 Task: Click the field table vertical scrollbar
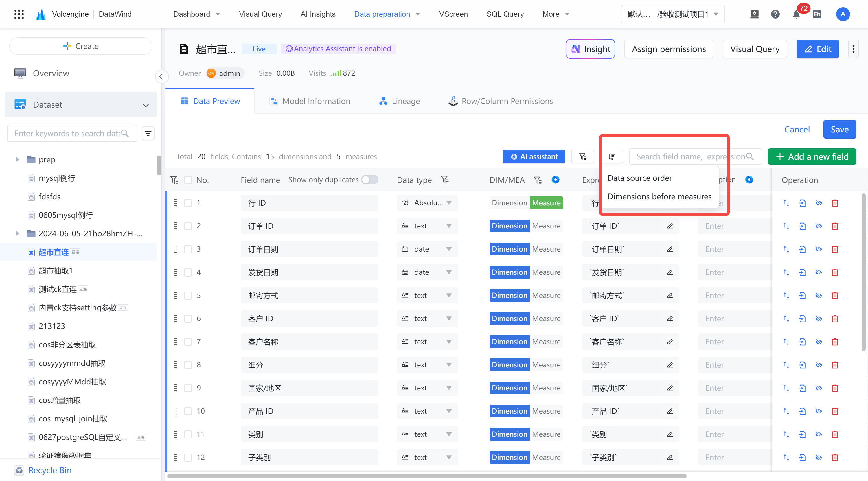click(x=863, y=272)
